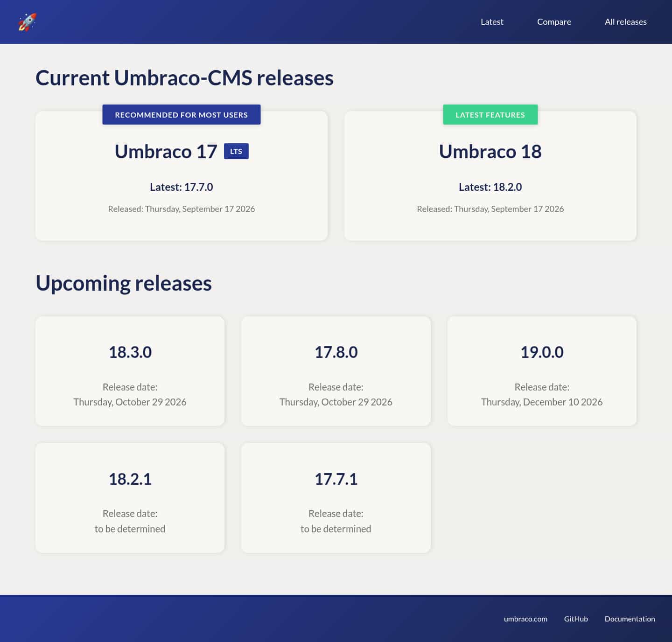Open the Documentation footer link
672x642 pixels.
click(x=630, y=619)
